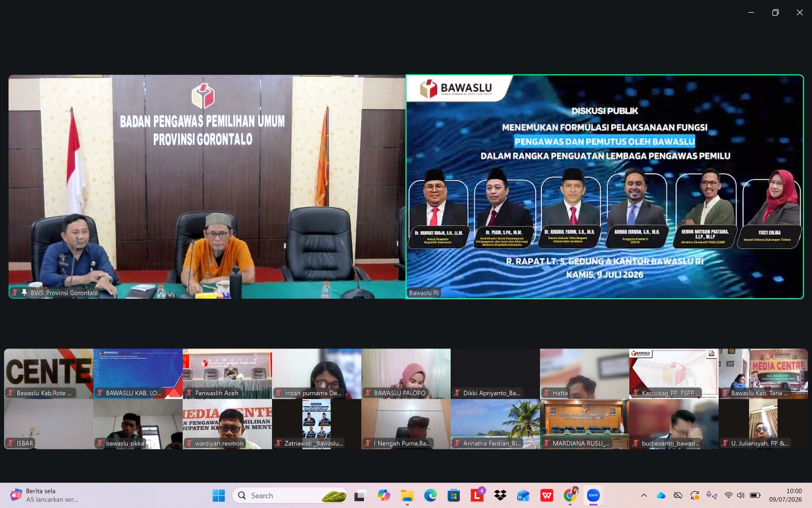Open WPS Office from the taskbar
The image size is (812, 508).
[547, 495]
